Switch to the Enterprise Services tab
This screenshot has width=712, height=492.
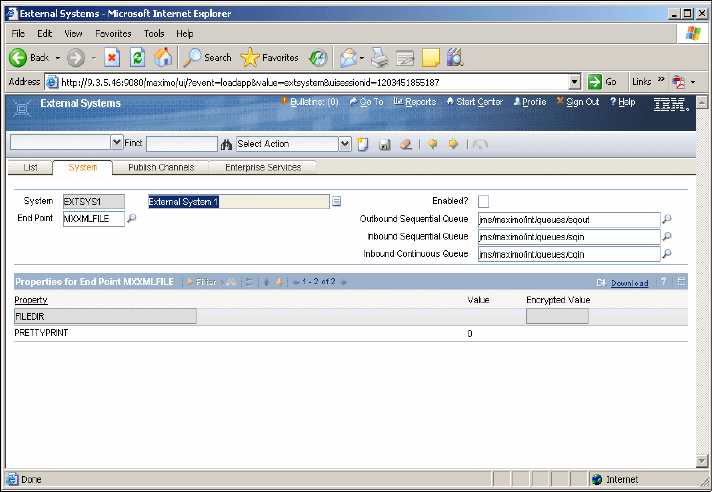click(263, 167)
